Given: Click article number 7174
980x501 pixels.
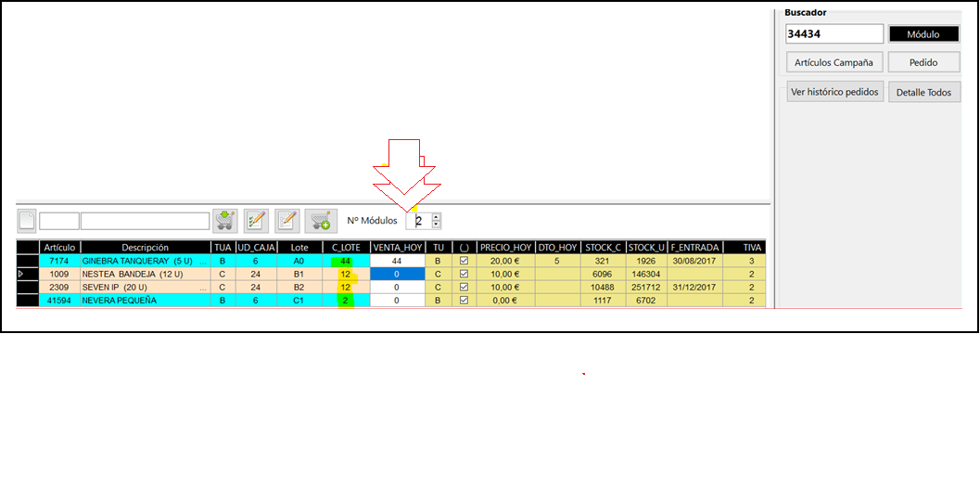Looking at the screenshot, I should pyautogui.click(x=59, y=261).
